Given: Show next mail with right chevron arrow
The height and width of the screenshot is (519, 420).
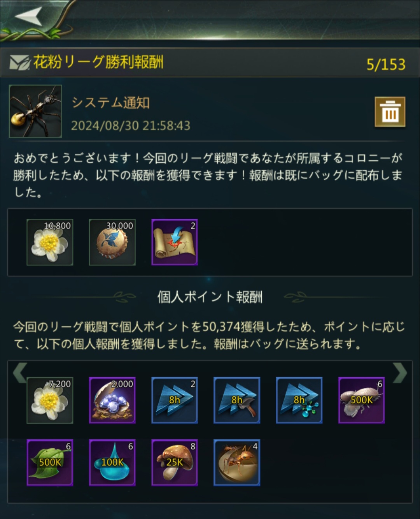Looking at the screenshot, I should (x=400, y=373).
